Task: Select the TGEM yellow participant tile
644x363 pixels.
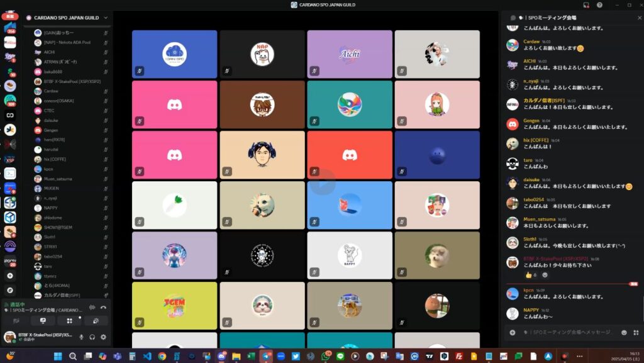Action: (x=175, y=306)
